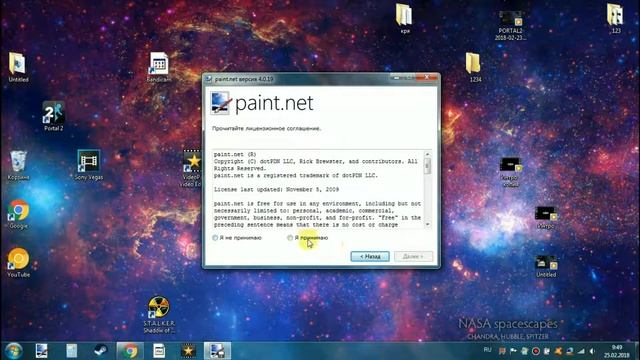Viewport: 640px width, 360px height.
Task: Click the volume speaker tray icon
Action: [592, 351]
